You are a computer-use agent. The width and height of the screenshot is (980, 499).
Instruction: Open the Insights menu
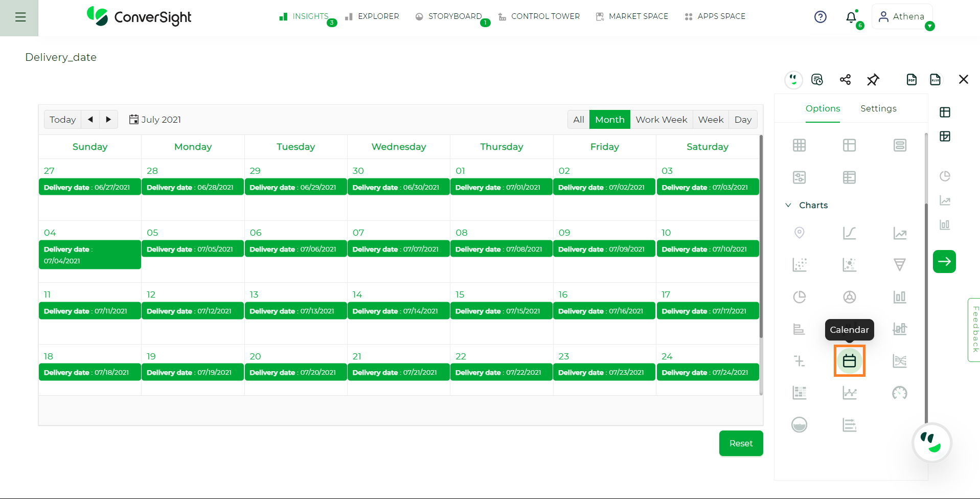click(304, 16)
